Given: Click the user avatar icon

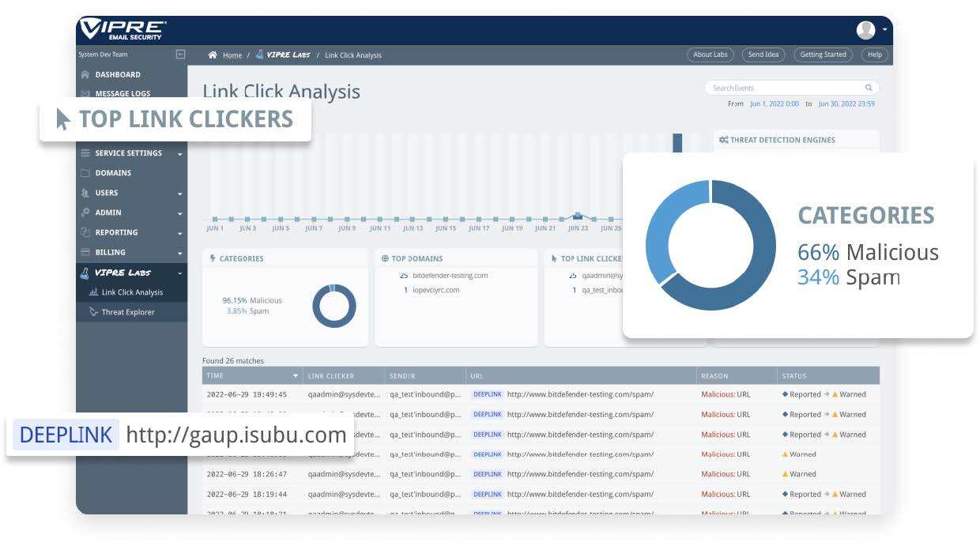Looking at the screenshot, I should pos(865,30).
